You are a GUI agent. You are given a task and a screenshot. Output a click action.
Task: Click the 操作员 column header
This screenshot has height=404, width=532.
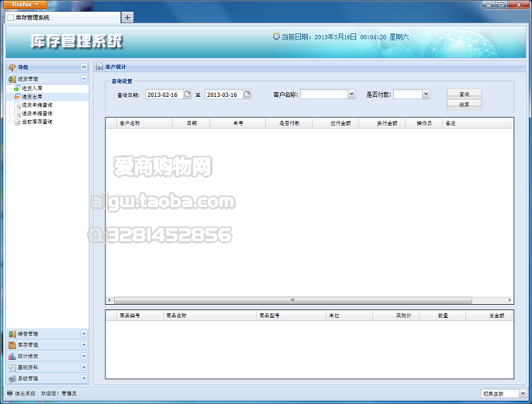click(x=424, y=123)
